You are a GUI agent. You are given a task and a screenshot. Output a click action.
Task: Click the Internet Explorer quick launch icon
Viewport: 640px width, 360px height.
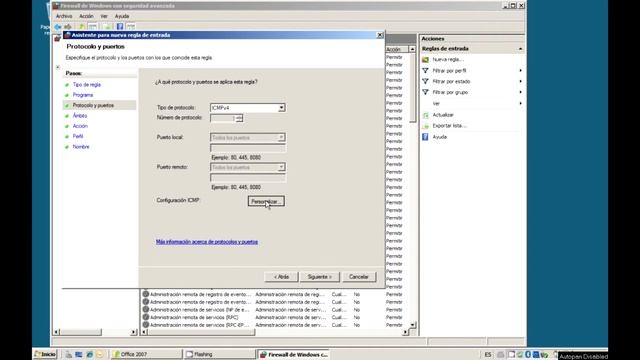tap(89, 354)
